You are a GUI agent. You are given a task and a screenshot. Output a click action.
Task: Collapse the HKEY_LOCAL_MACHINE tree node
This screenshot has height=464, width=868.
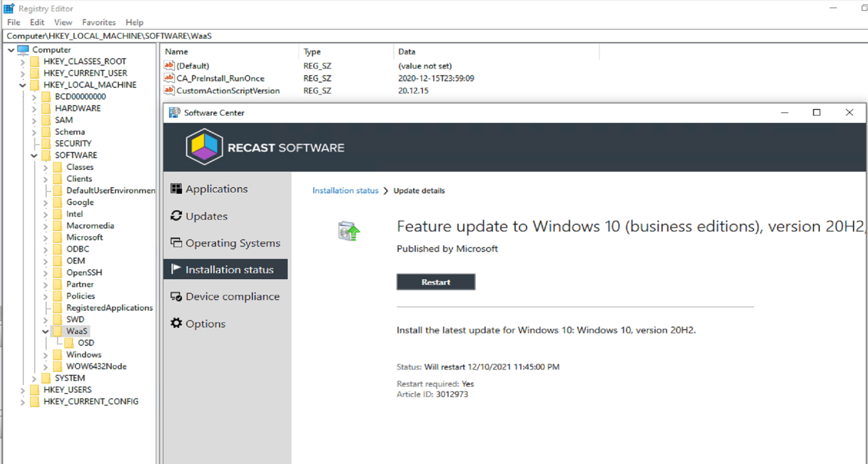(22, 85)
